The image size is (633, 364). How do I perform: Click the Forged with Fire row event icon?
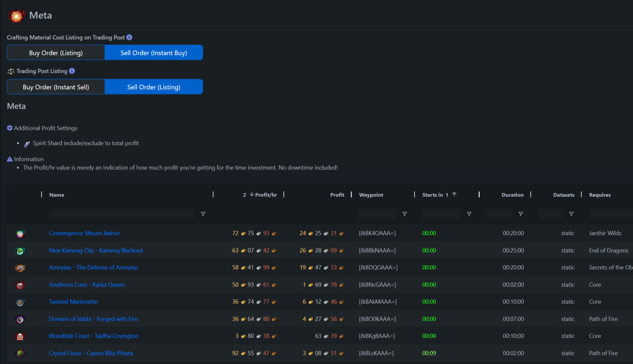pos(20,319)
